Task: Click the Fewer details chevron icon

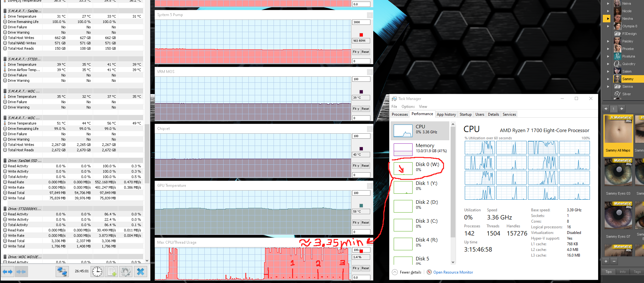Action: point(395,272)
